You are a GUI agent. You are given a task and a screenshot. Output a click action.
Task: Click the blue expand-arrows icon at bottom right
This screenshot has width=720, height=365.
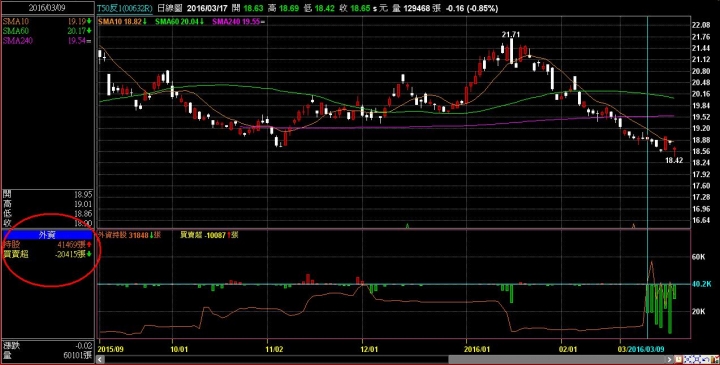(x=697, y=359)
